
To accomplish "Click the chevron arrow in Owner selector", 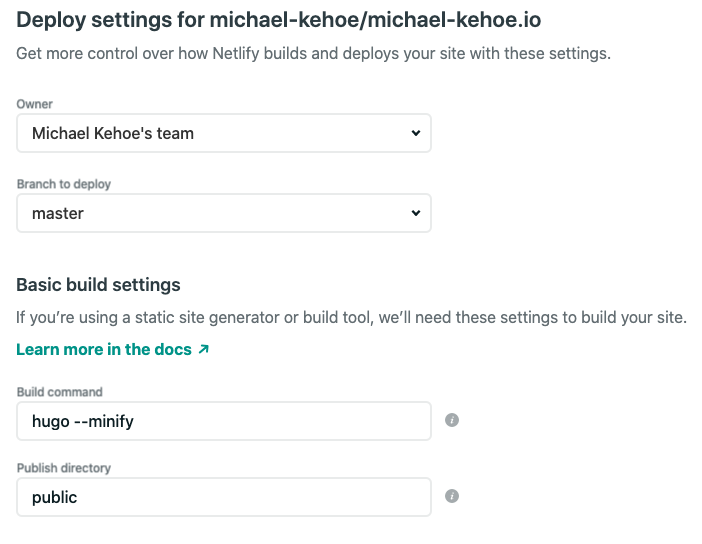I will point(416,133).
